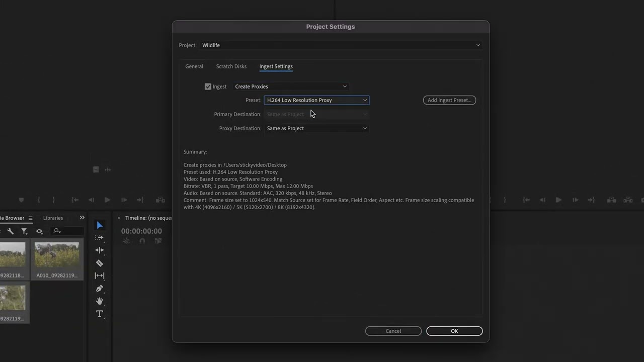Select the Media Browser panel tab

(x=12, y=218)
